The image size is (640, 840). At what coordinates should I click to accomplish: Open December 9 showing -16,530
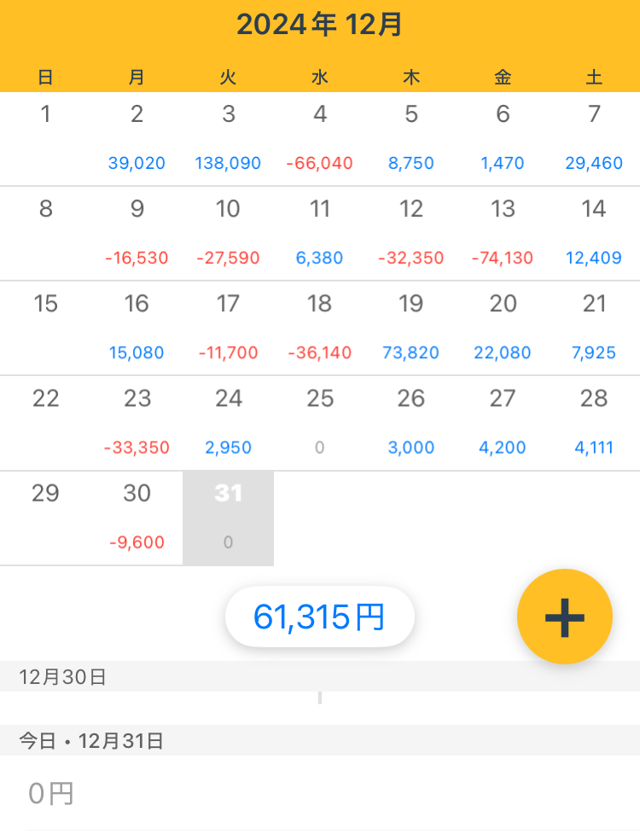pyautogui.click(x=137, y=234)
